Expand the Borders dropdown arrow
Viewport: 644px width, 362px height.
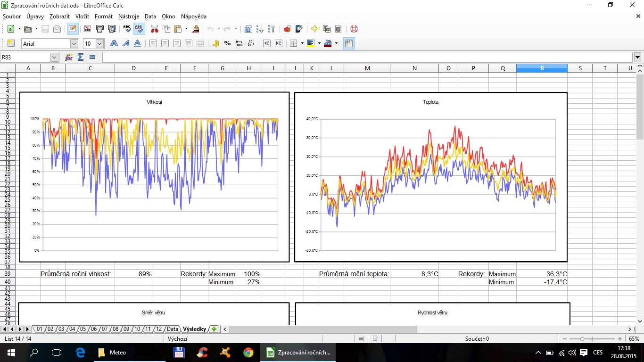click(302, 43)
